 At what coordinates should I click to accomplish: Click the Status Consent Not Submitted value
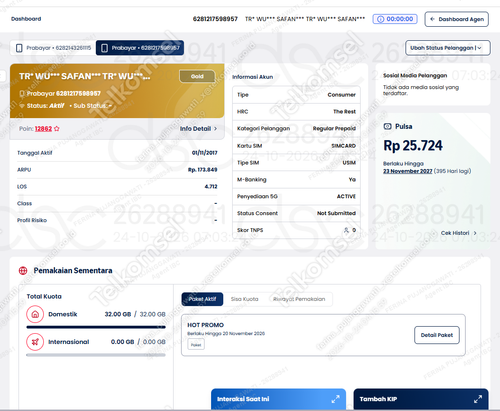pyautogui.click(x=336, y=213)
